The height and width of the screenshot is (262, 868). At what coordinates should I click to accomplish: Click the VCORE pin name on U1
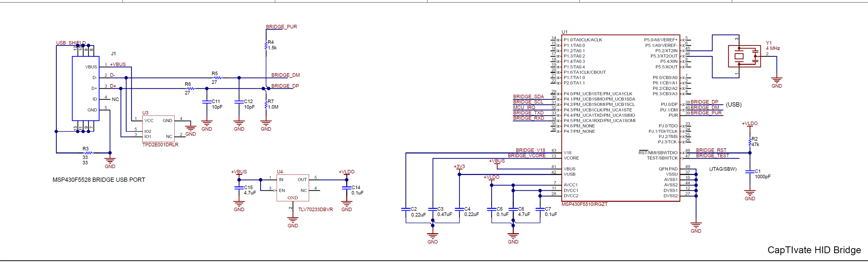tap(571, 158)
